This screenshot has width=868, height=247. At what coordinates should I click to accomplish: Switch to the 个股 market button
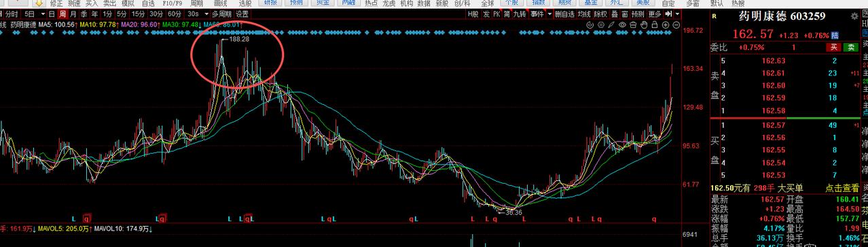coord(511,3)
